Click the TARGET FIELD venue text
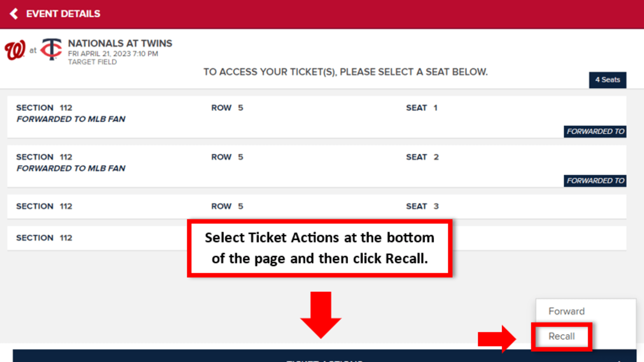 click(x=92, y=62)
